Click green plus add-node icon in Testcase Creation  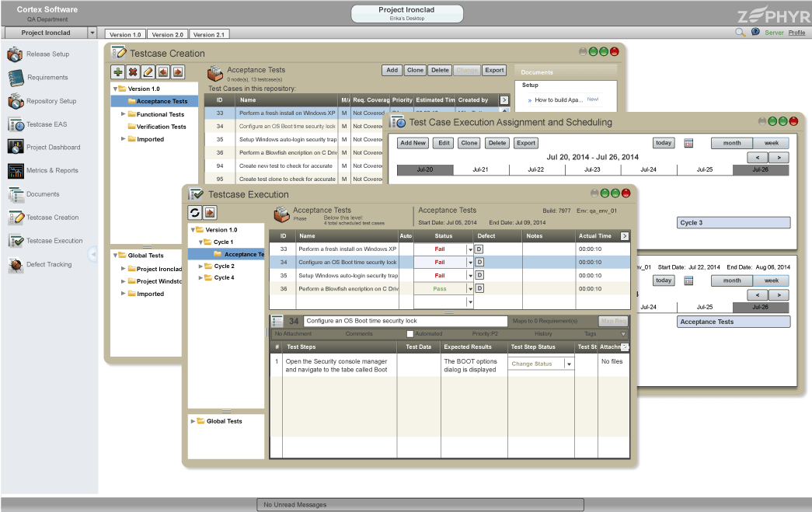[x=118, y=72]
